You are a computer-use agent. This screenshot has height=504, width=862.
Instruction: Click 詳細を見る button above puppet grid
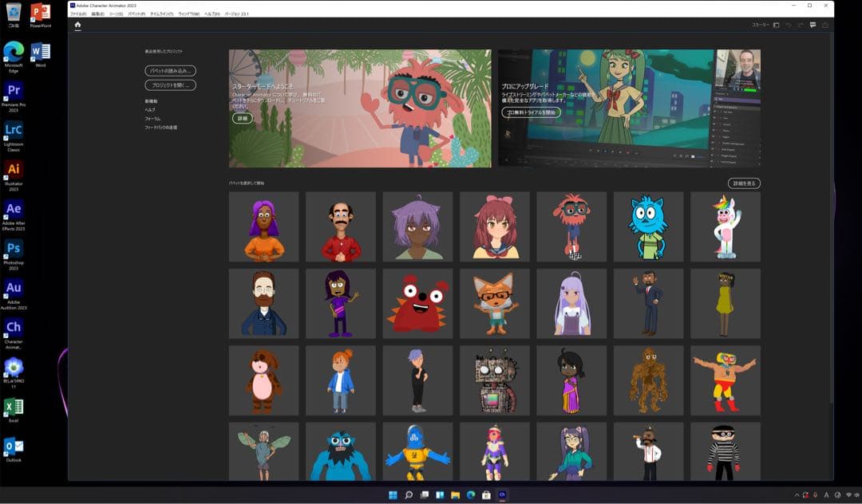pos(744,183)
